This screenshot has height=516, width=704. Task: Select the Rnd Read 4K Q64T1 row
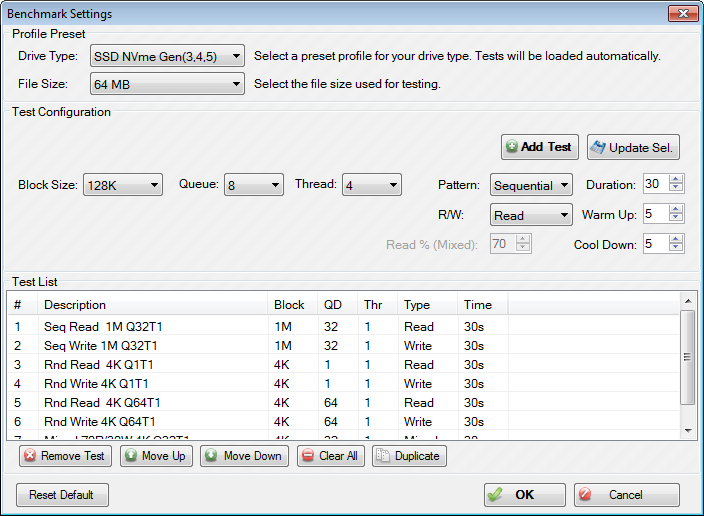tap(343, 402)
